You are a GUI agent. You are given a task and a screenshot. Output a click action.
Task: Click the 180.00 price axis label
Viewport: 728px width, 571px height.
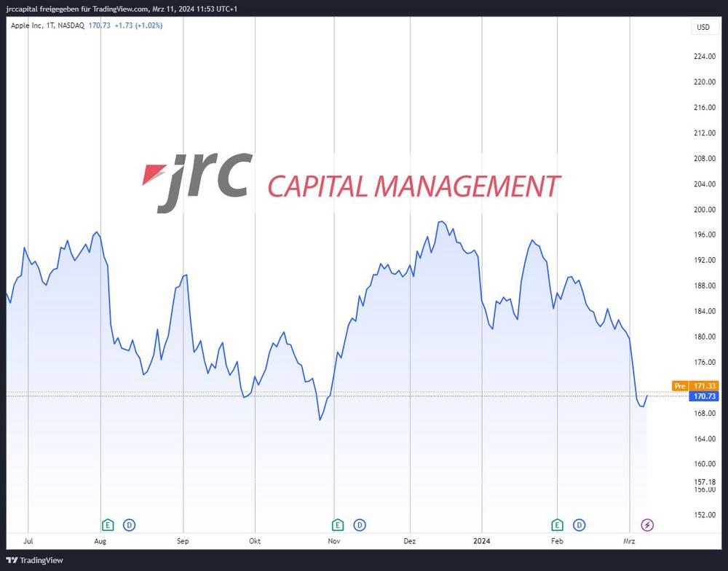pos(704,336)
